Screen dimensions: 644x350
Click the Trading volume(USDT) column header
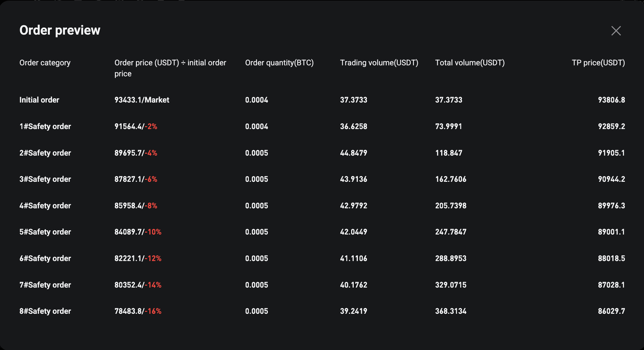(x=379, y=63)
